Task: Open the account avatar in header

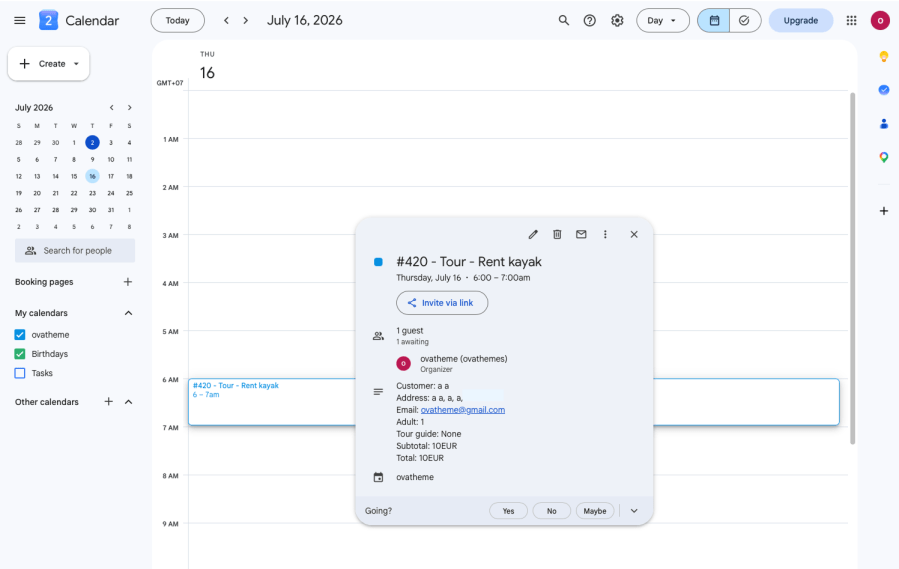Action: 880,21
